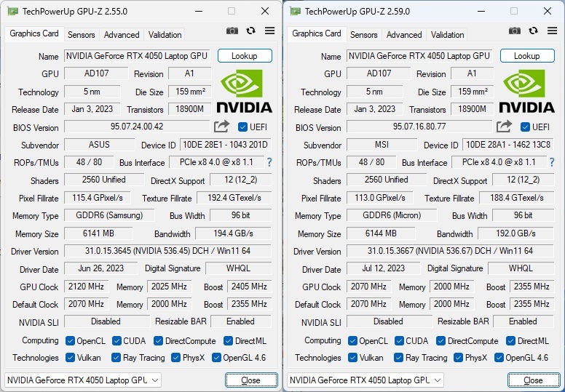Toggle Ray Tracing checkbox in GPU-Z 2.55.0 window
The image size is (565, 392).
pyautogui.click(x=116, y=357)
